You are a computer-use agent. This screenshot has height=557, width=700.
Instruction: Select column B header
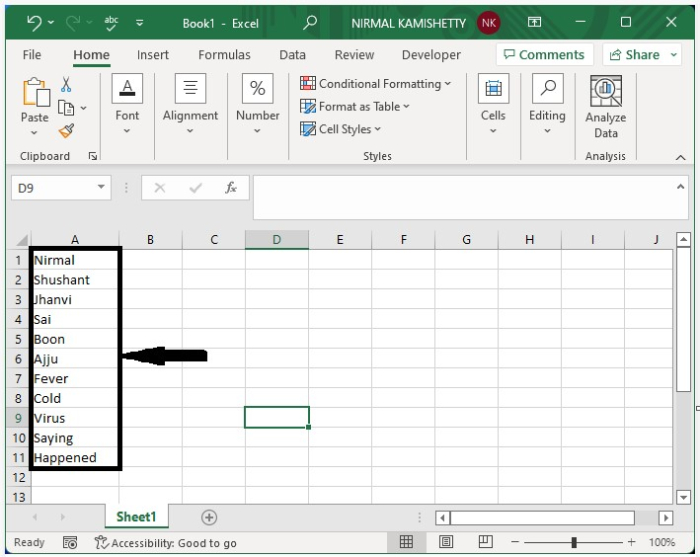(150, 240)
